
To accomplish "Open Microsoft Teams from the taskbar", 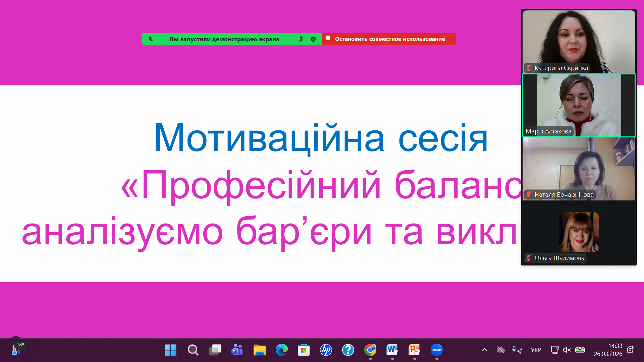I will [237, 350].
